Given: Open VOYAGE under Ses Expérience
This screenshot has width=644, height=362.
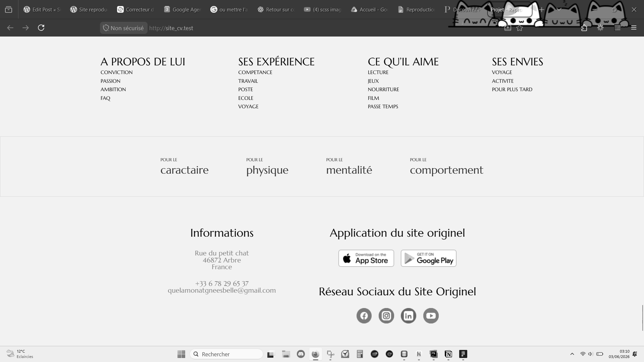Looking at the screenshot, I should (248, 107).
